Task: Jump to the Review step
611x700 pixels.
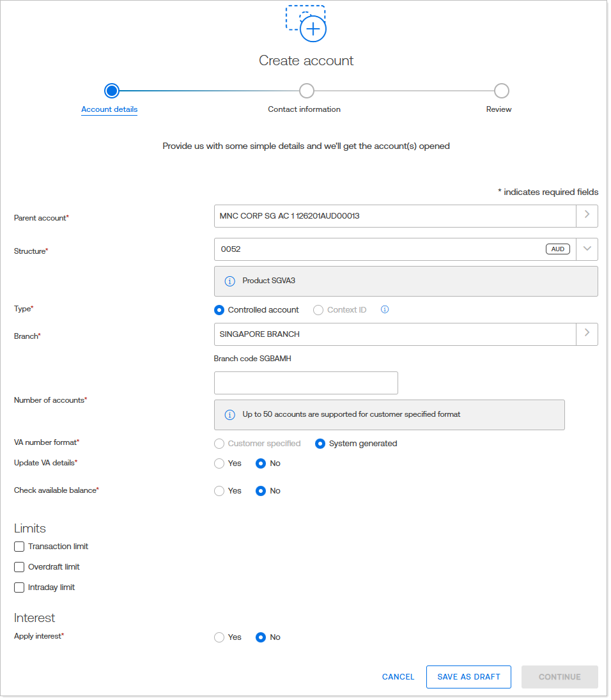Action: [x=501, y=91]
